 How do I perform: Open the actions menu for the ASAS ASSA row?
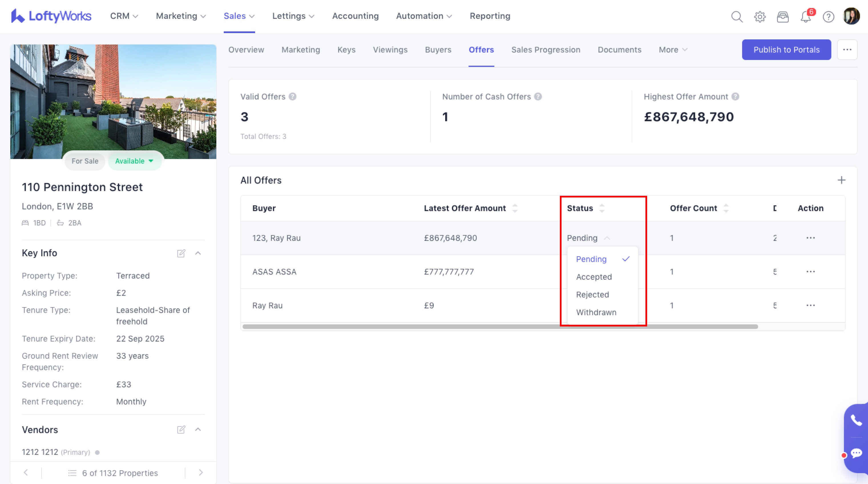coord(810,272)
